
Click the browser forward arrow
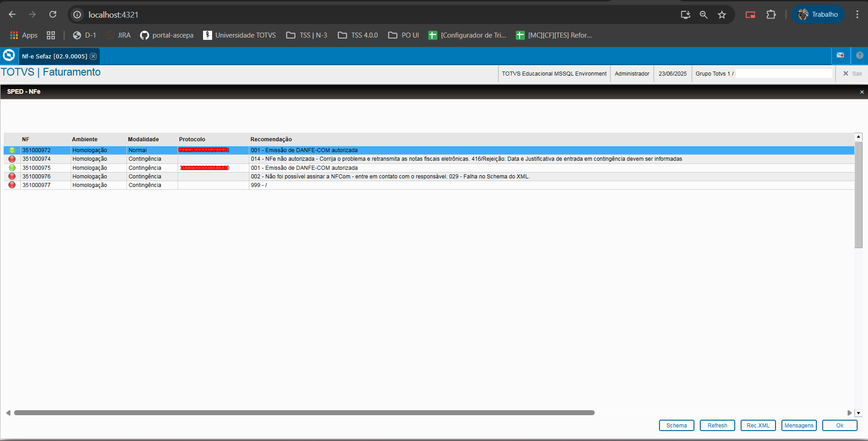click(x=32, y=14)
